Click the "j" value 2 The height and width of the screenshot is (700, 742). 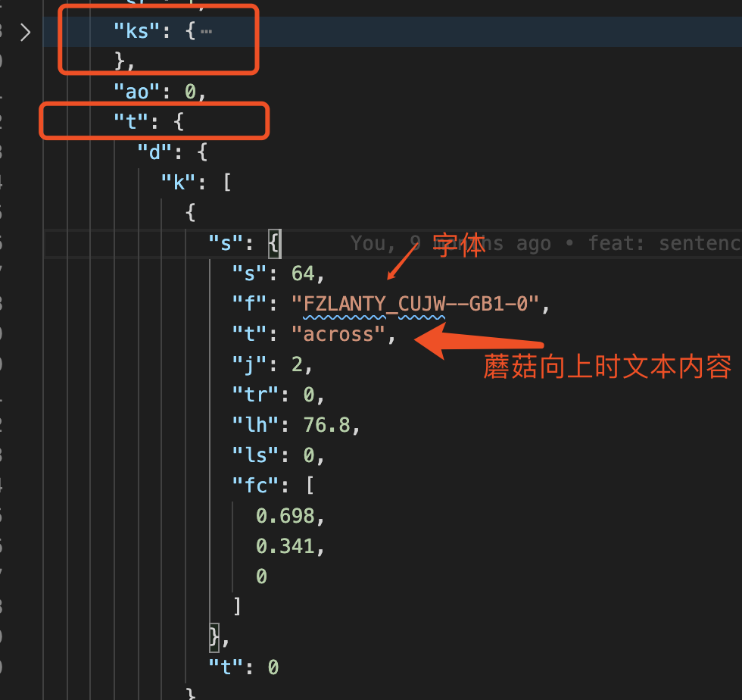pyautogui.click(x=296, y=364)
